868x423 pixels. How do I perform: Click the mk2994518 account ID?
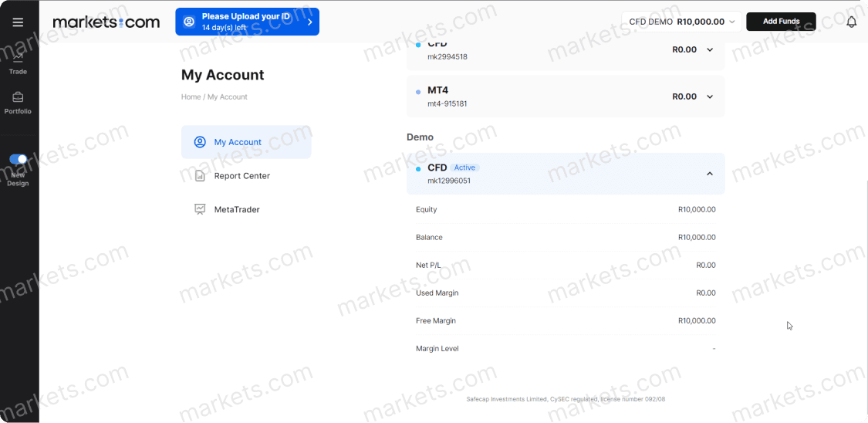click(448, 56)
